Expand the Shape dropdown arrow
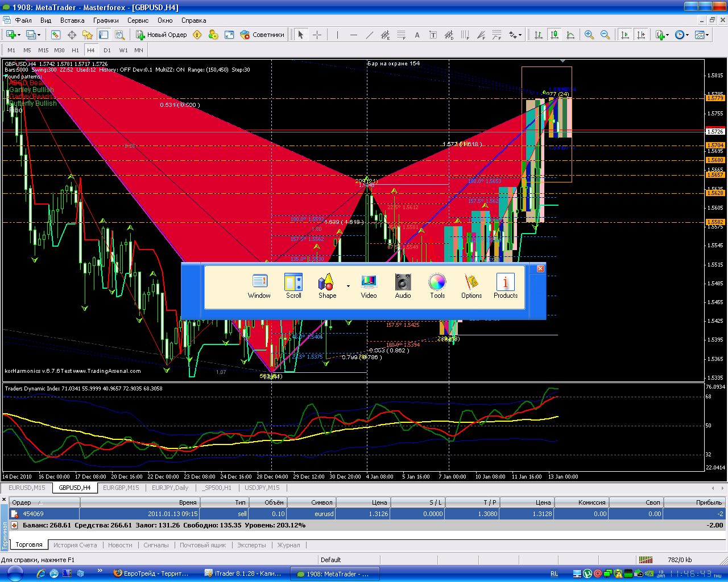 tap(348, 286)
